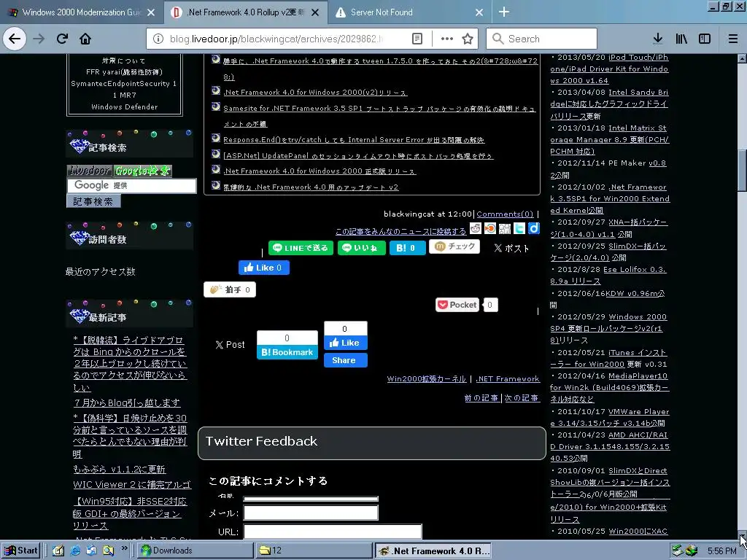Click the Google search input field
Viewport: 747px width, 560px height.
click(131, 185)
